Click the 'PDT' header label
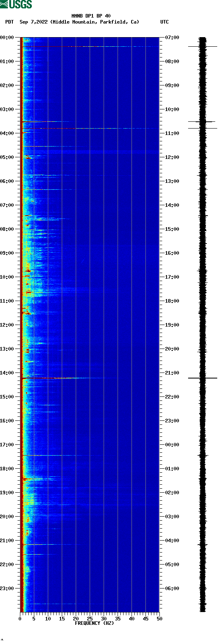Viewport: 220px width, 644px height. [9, 22]
